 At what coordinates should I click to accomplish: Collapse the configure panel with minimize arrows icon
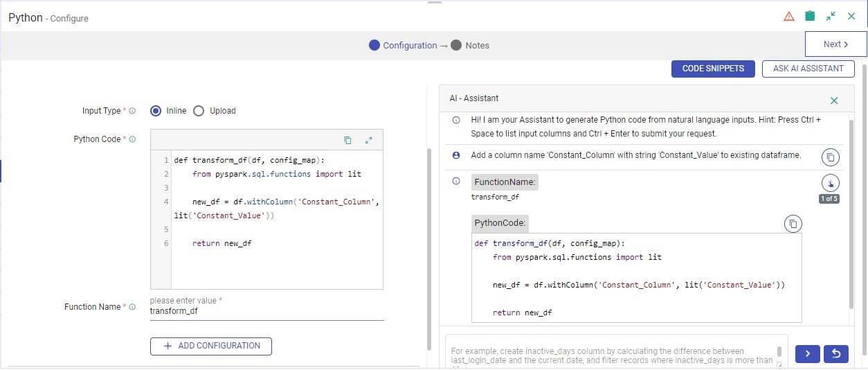(831, 16)
